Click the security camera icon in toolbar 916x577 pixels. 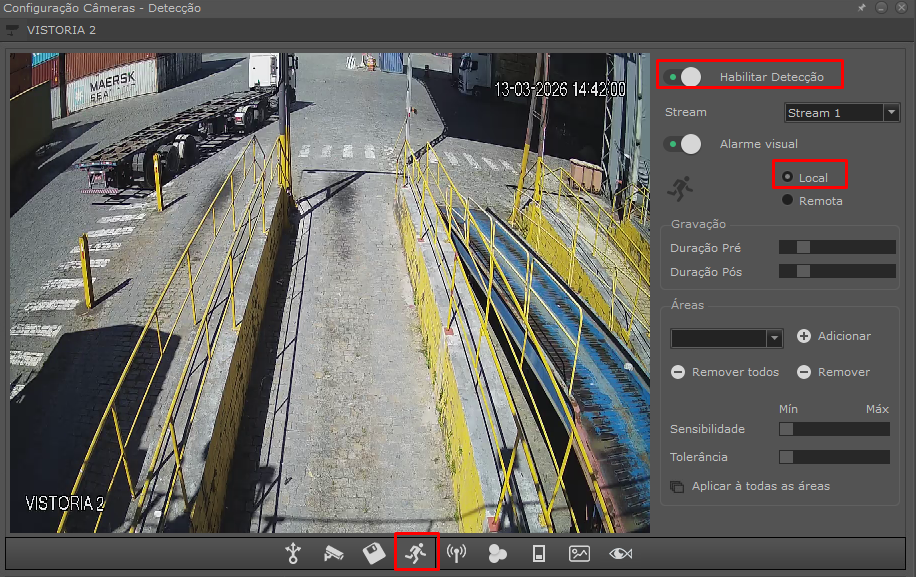334,553
